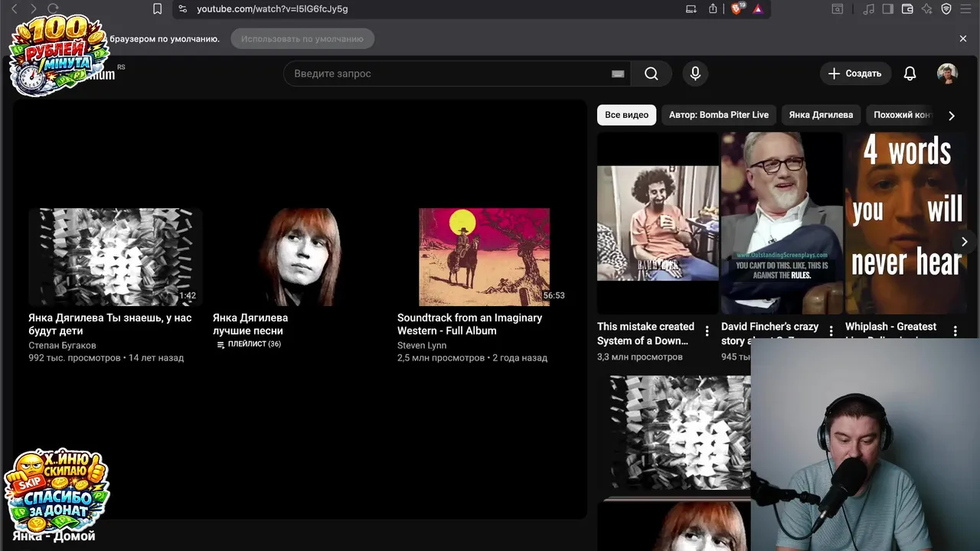Open 'This mistake created System of a Down' title

click(645, 334)
